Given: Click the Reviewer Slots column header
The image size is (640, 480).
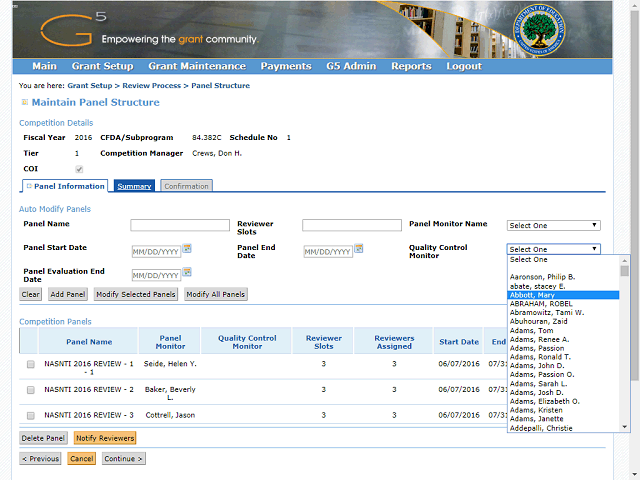Looking at the screenshot, I should [x=323, y=342].
